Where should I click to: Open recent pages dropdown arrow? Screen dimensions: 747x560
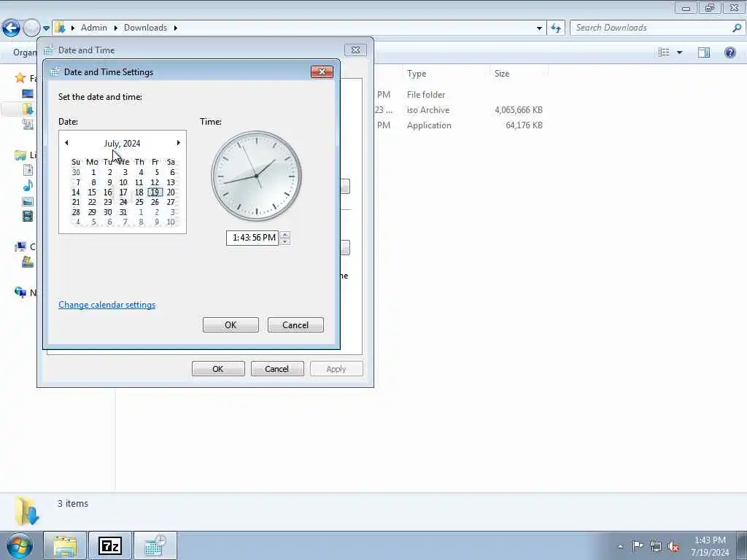coord(46,28)
